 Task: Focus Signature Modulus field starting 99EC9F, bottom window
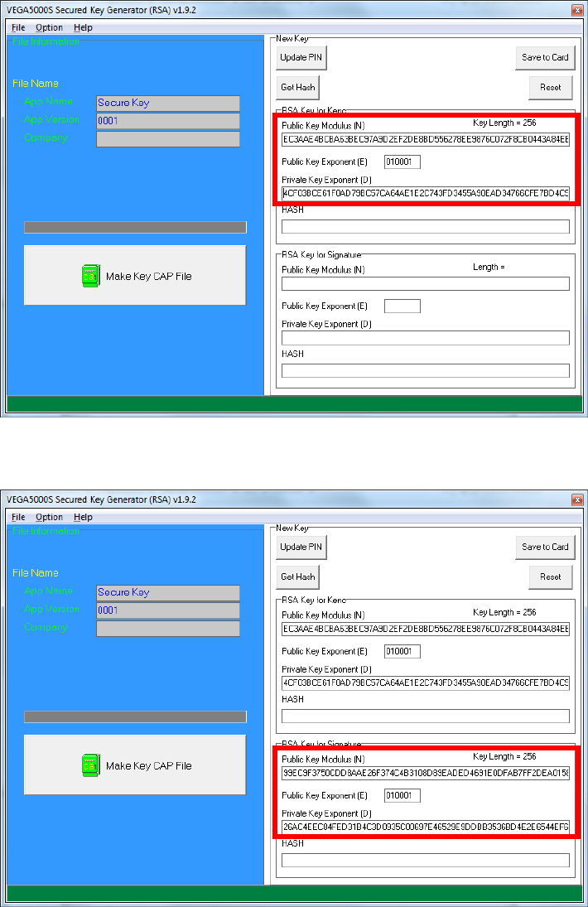[426, 773]
